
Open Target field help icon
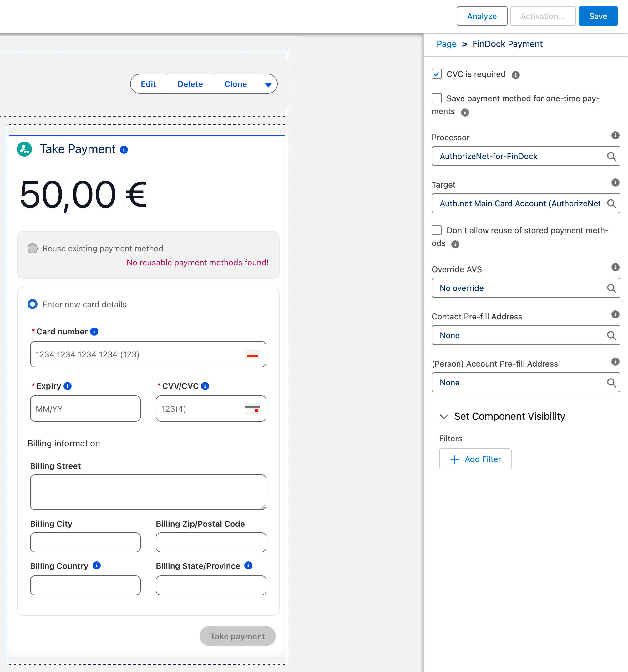click(x=615, y=183)
